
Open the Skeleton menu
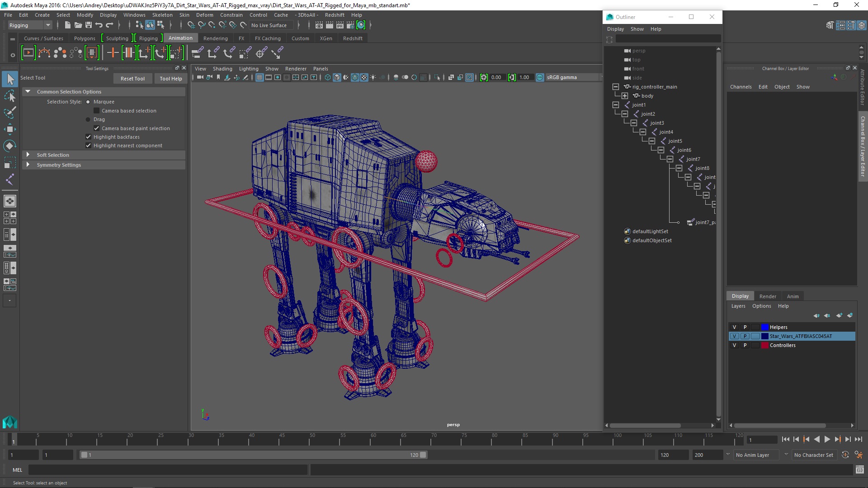[162, 15]
